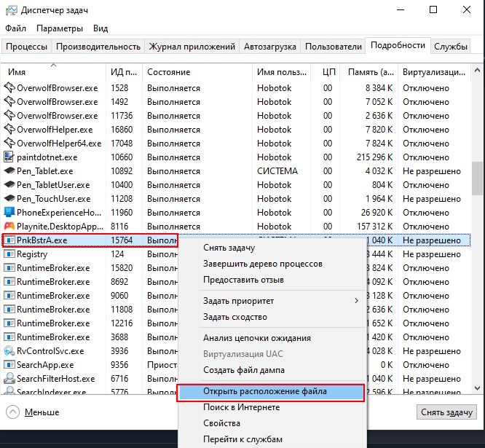Screen dimensions: 485x448
Task: Choose Завершить дерево процессов
Action: (x=272, y=264)
